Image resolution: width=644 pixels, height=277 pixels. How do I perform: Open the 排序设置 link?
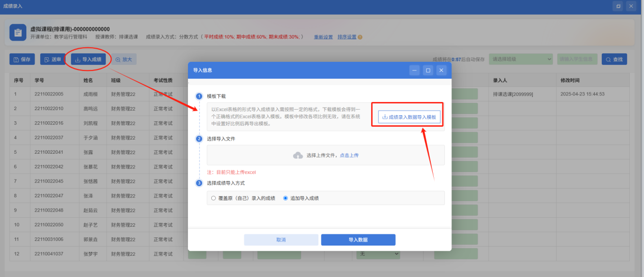[x=346, y=37]
